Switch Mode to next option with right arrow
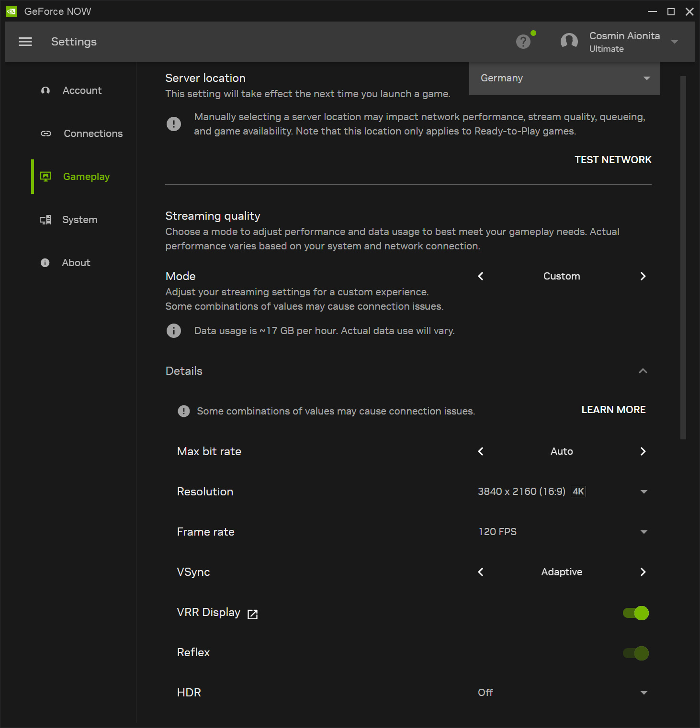700x728 pixels. pyautogui.click(x=643, y=276)
